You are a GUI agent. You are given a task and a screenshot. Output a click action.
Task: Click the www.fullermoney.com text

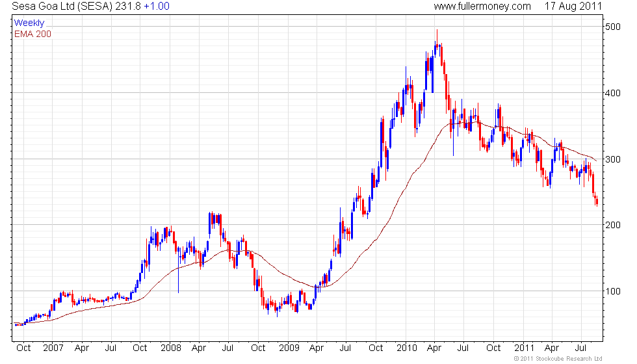point(482,6)
